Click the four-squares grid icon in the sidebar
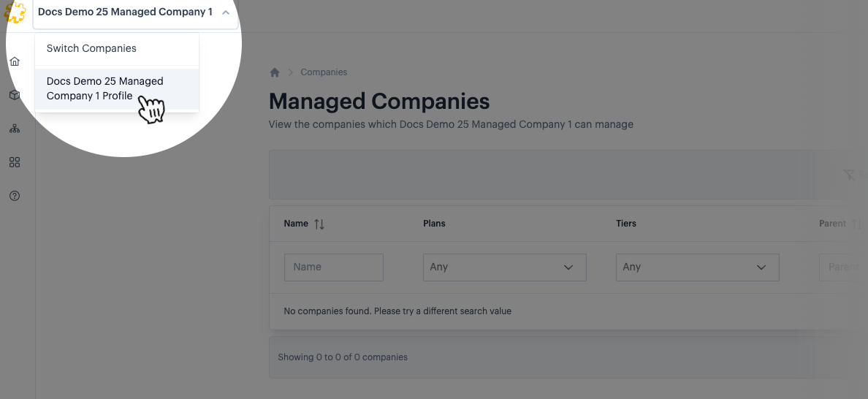 click(15, 162)
